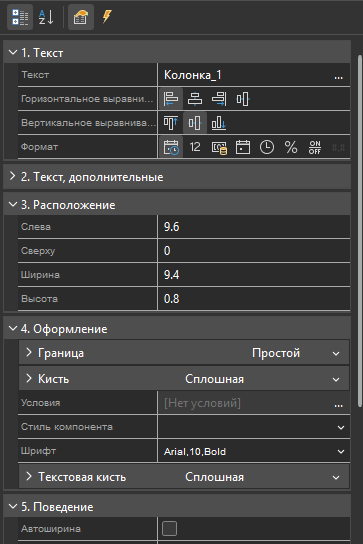Choose the currency format icon
Viewport: 363px width, 544px height.
[x=219, y=147]
